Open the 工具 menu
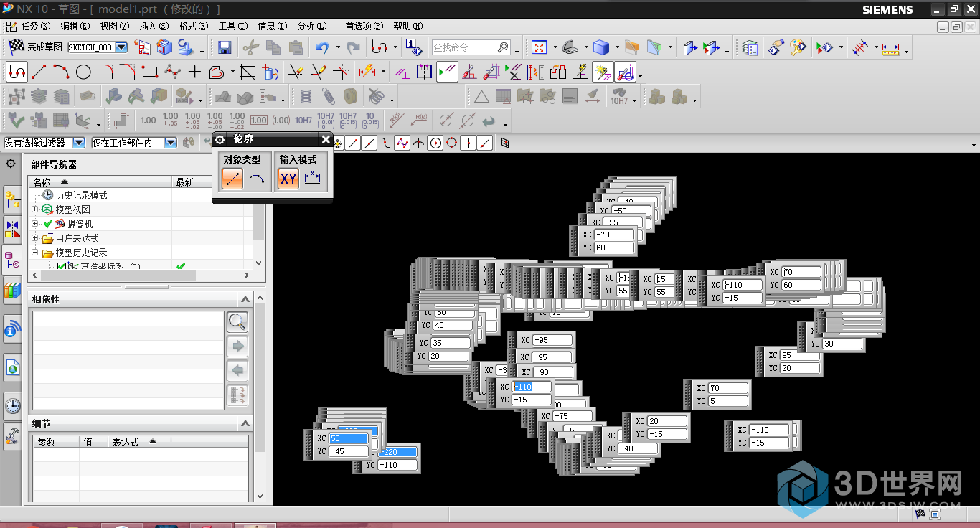This screenshot has height=528, width=980. (x=232, y=26)
